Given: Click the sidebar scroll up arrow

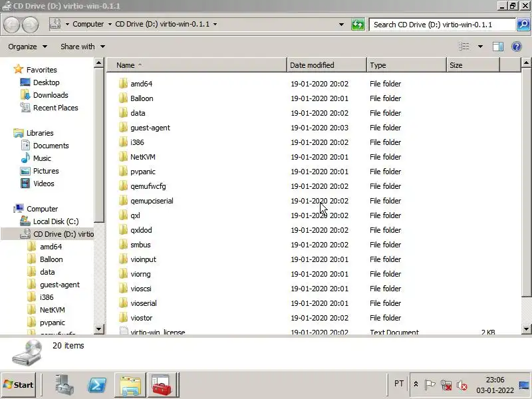Looking at the screenshot, I should point(98,63).
